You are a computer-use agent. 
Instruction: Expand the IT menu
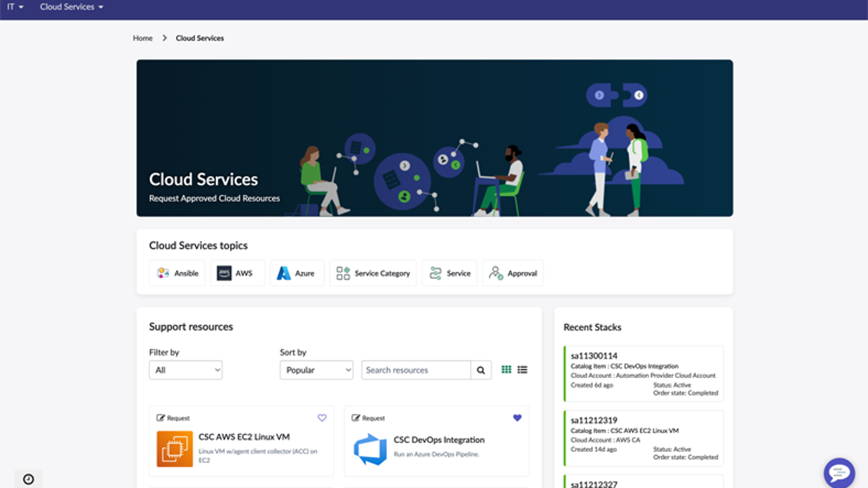coord(15,7)
